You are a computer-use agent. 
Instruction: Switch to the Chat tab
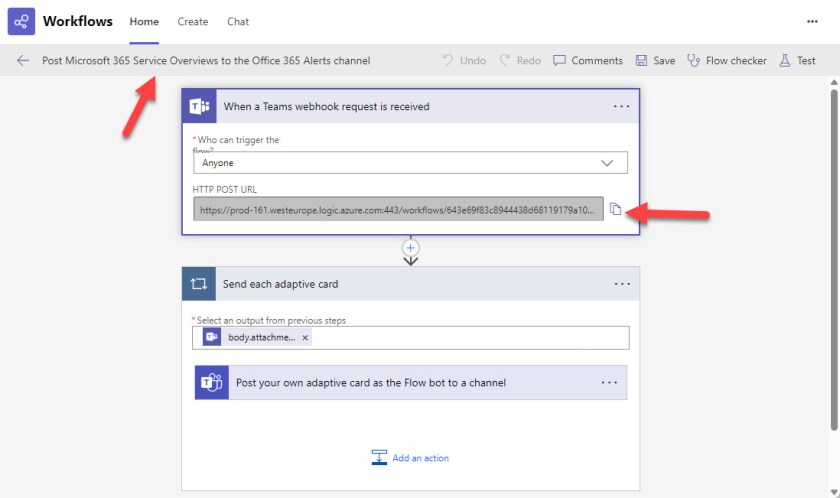point(238,21)
